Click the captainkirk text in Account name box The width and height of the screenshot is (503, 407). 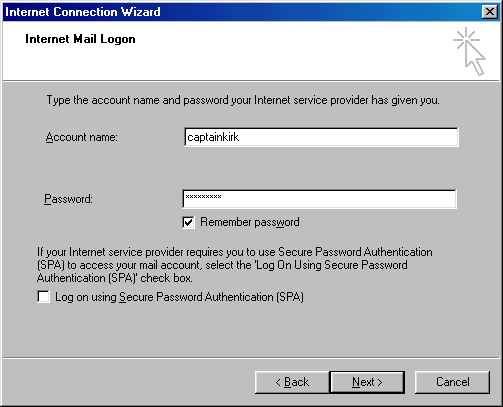coord(213,137)
